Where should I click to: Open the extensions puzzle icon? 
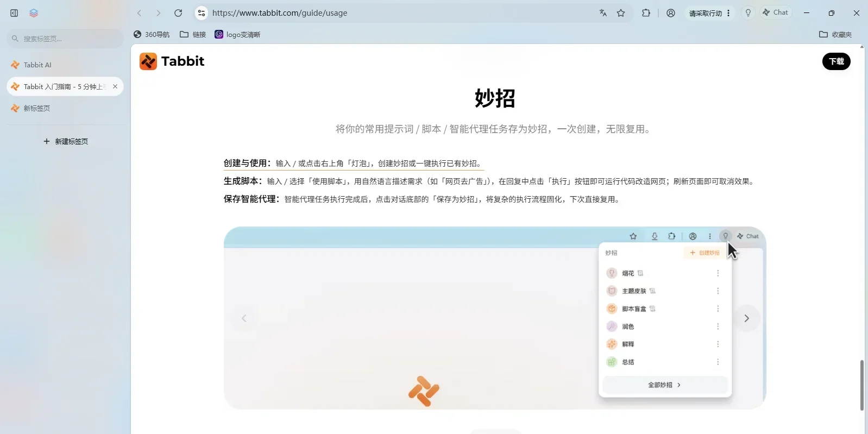click(646, 13)
